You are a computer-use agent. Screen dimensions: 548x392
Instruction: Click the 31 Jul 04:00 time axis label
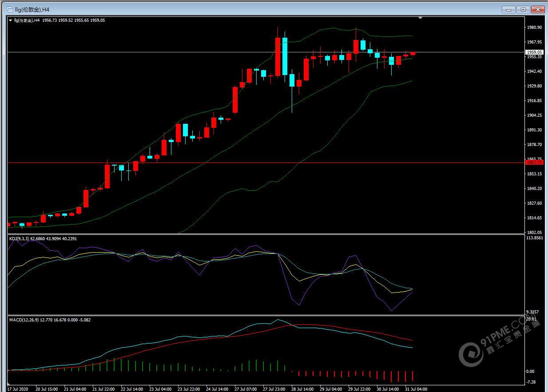[416, 389]
